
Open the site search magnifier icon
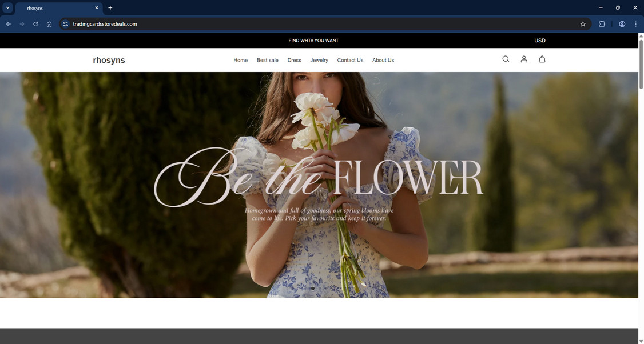506,59
